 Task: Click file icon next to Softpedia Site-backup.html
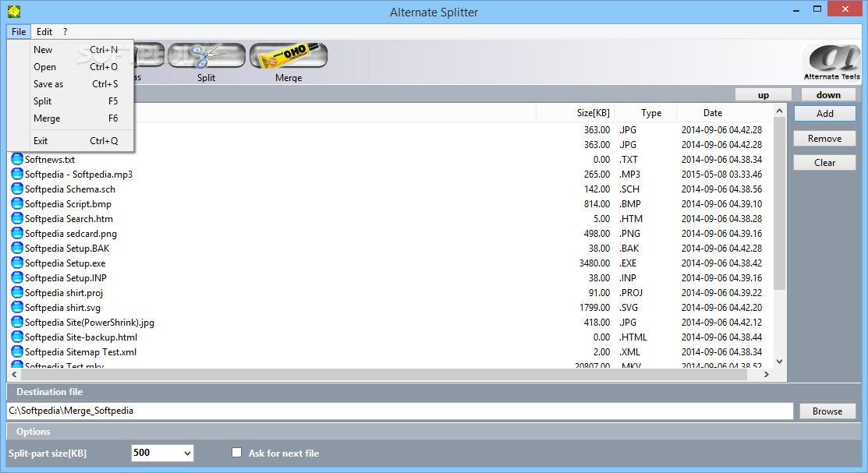click(17, 337)
